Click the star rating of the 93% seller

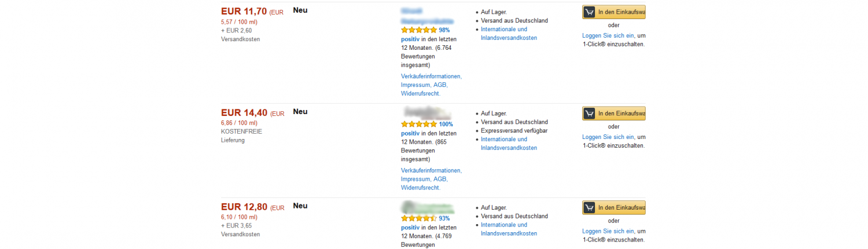coord(419,219)
